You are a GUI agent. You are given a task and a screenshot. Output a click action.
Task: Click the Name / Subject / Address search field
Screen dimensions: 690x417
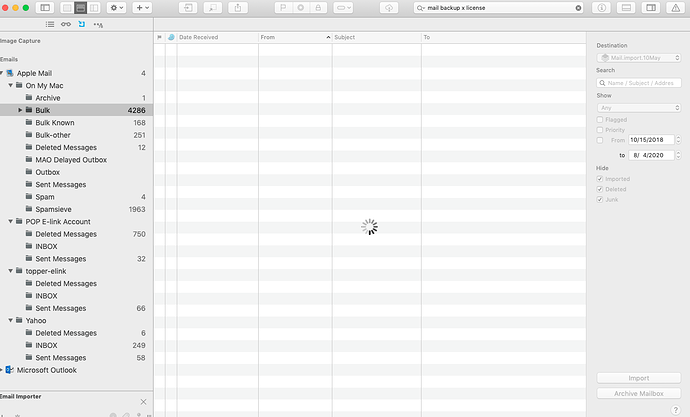[639, 83]
